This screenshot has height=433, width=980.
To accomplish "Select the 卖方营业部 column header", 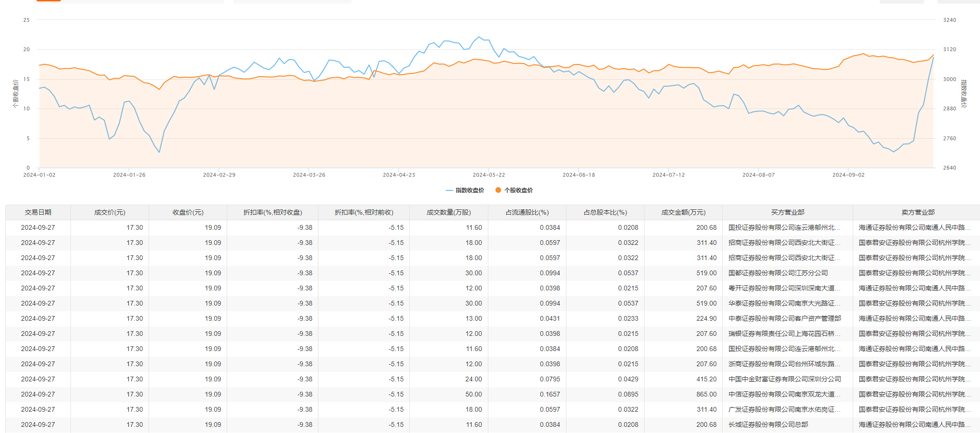I will click(918, 212).
